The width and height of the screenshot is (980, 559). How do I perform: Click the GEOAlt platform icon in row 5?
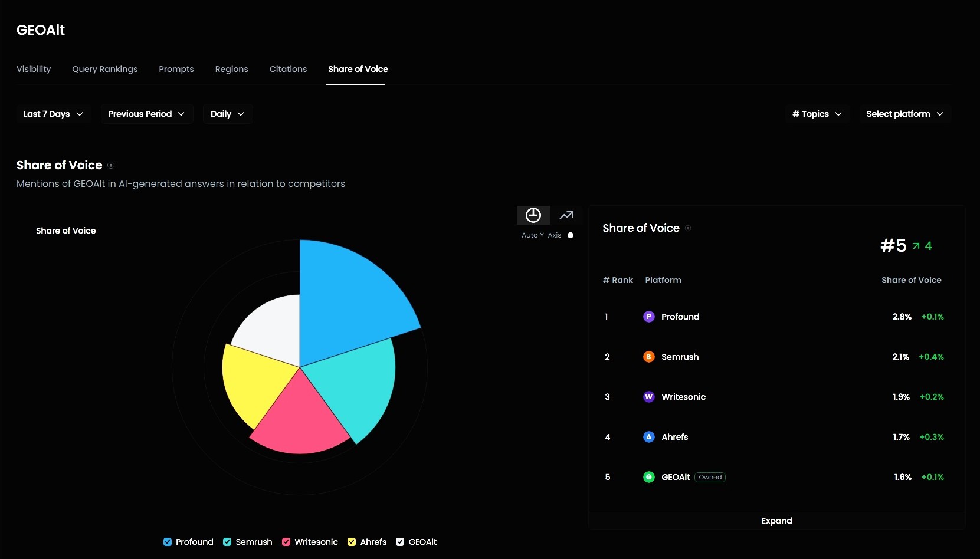pos(649,477)
